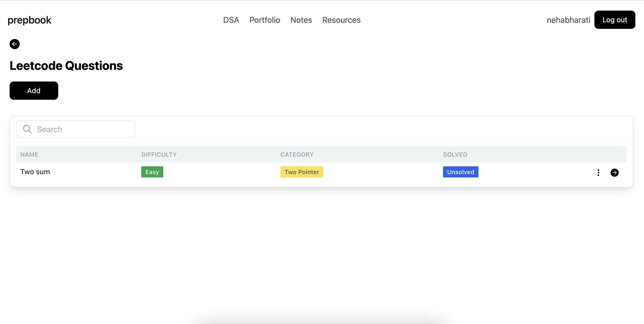Add a new Leetcode question
The image size is (644, 324).
tap(34, 91)
